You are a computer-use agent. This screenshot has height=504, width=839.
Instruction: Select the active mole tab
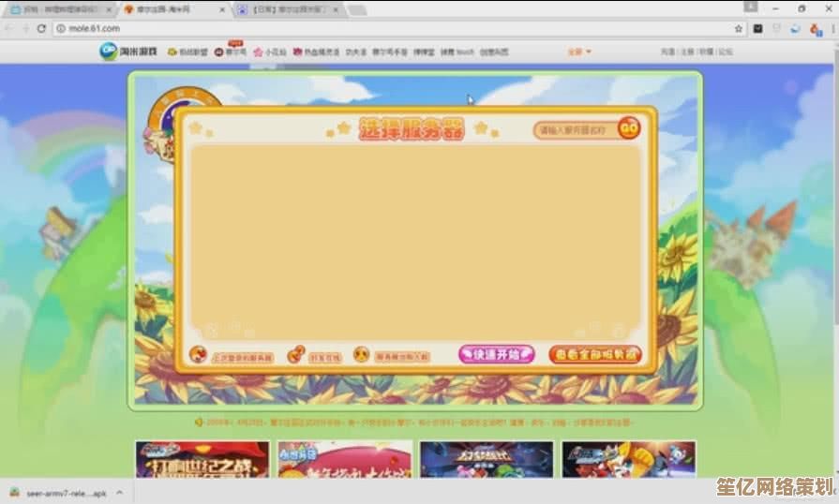point(174,9)
